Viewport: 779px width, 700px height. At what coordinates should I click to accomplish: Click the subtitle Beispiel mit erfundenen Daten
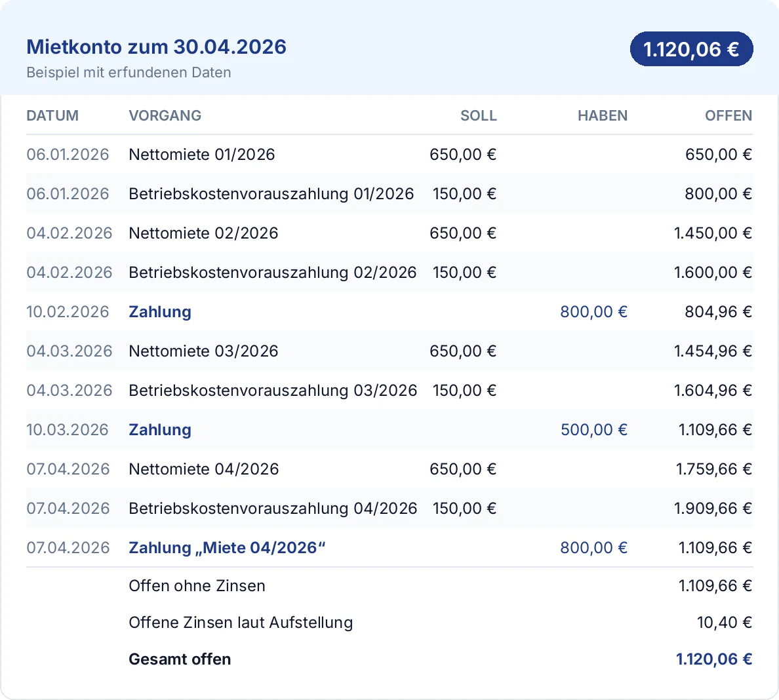(129, 73)
